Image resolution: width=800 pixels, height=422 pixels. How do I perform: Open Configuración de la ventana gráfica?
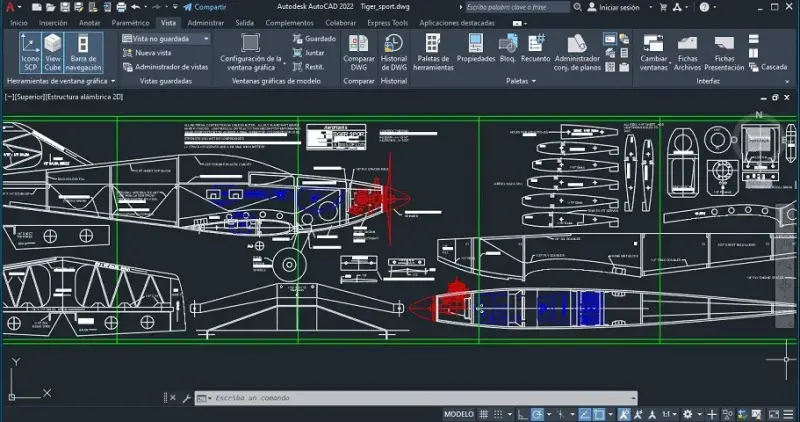(x=251, y=53)
